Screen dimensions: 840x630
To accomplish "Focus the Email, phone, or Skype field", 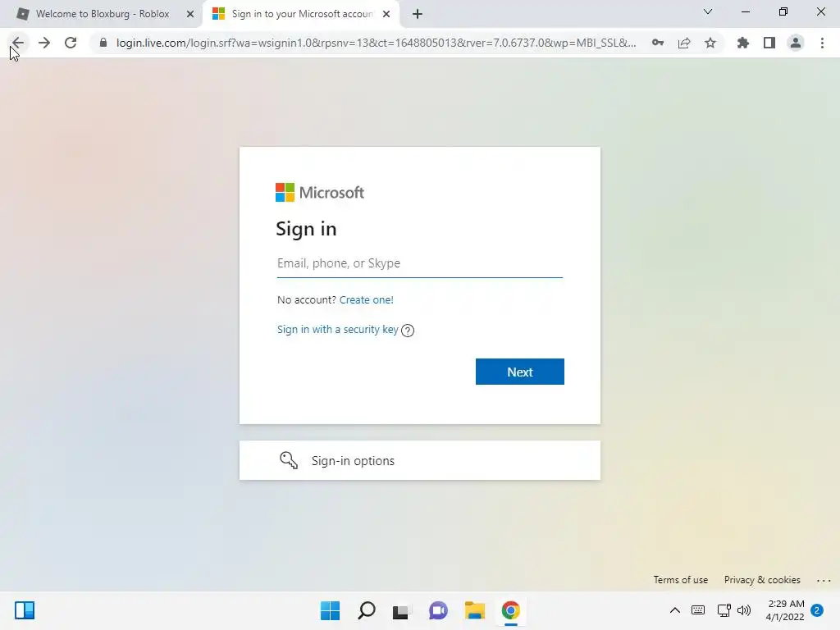I will click(420, 263).
